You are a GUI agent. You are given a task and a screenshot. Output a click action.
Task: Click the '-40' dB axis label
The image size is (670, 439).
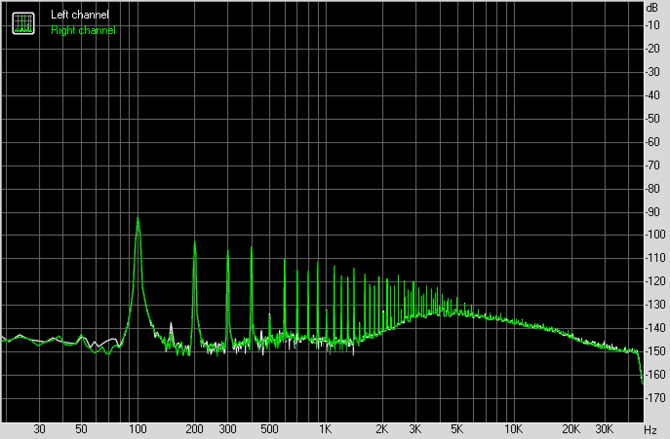[x=652, y=95]
